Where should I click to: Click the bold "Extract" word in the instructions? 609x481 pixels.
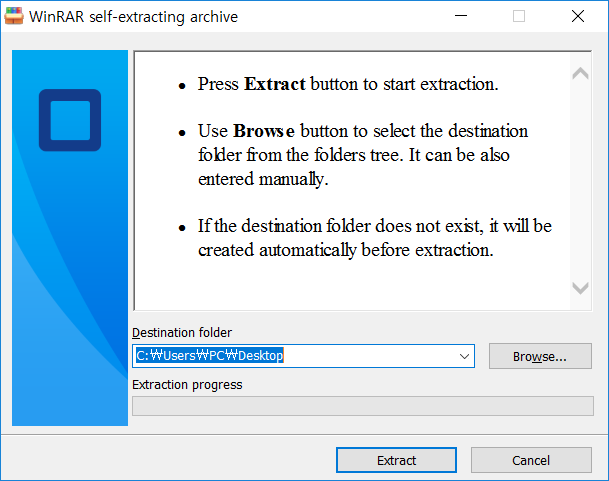coord(275,84)
